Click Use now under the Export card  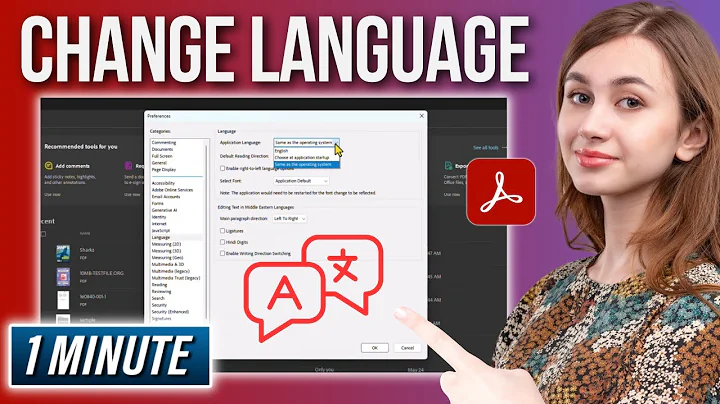tap(452, 195)
